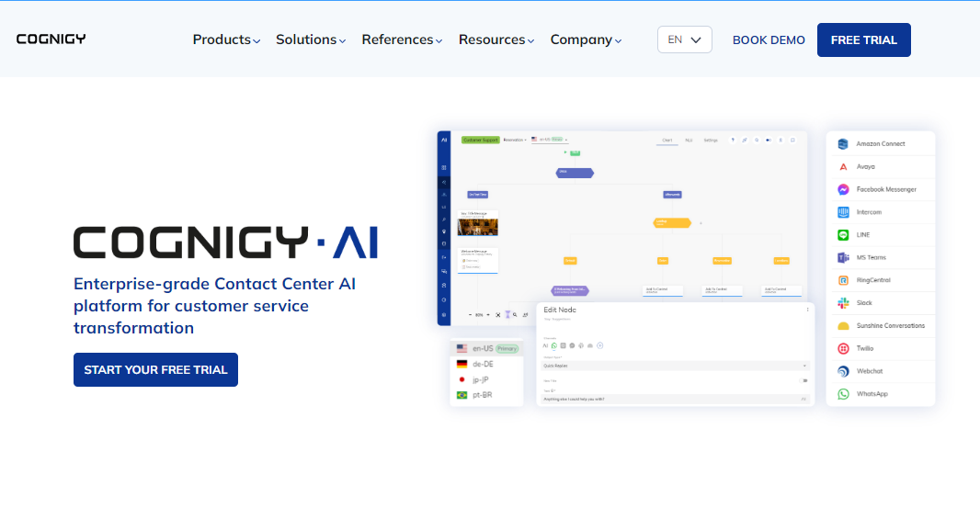Viewport: 980px width, 519px height.
Task: Click the Cognigy logo in the header
Action: tap(51, 39)
